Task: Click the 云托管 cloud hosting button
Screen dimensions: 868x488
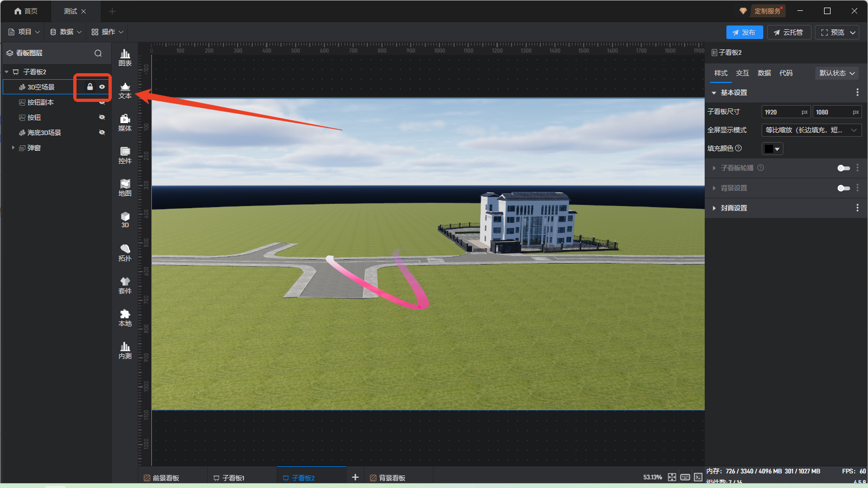Action: coord(789,33)
